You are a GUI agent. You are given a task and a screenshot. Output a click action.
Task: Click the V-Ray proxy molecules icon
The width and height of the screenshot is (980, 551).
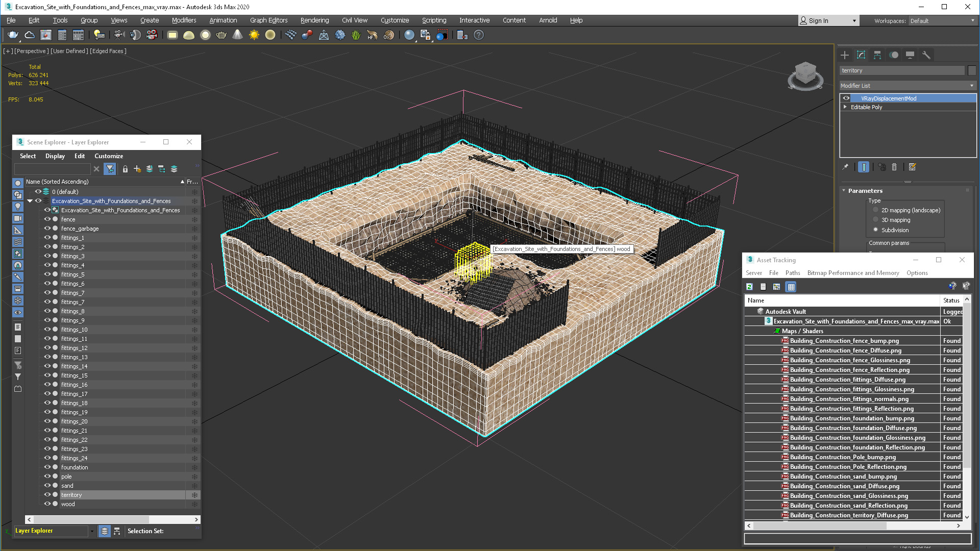point(307,35)
